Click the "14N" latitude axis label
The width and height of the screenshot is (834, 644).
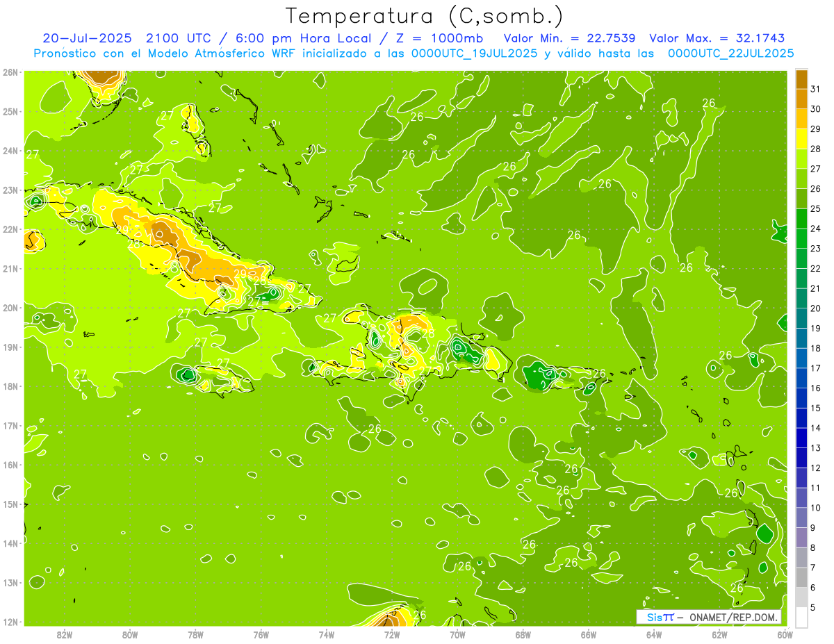(10, 543)
